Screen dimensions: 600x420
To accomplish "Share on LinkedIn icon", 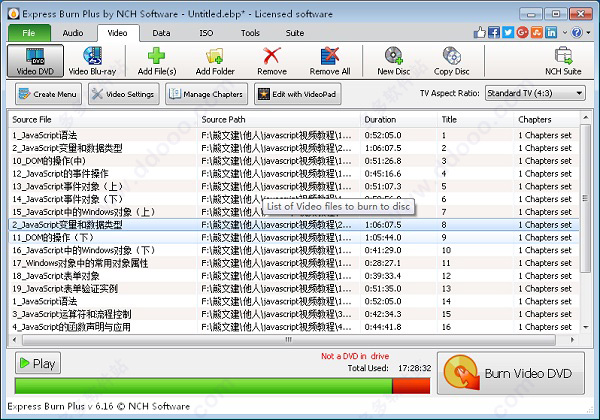I will click(551, 33).
